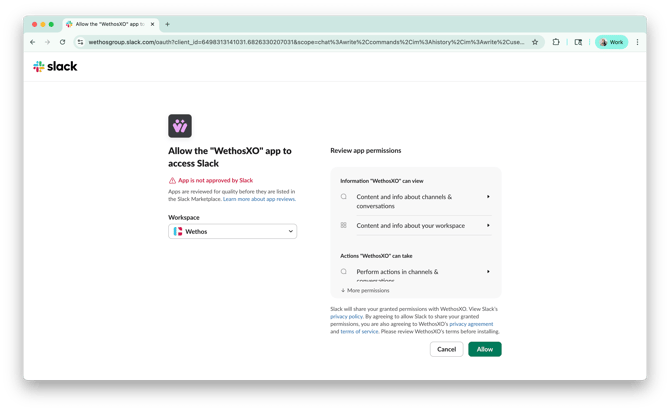
Task: Click the WethosXO app icon
Action: point(180,126)
